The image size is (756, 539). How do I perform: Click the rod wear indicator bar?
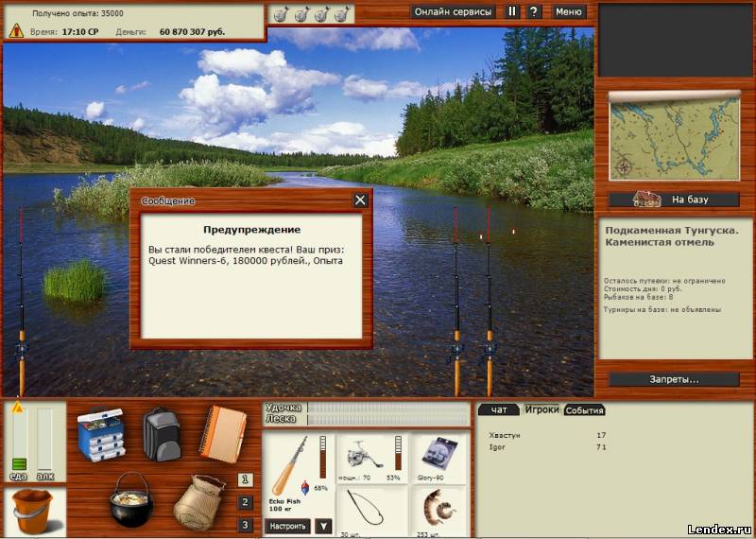(322, 457)
